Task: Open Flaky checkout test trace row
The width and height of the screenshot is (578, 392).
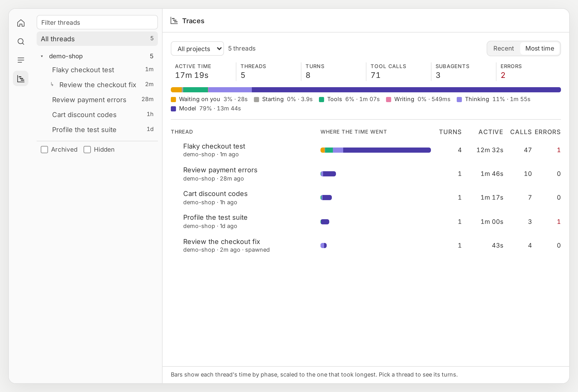Action: [x=366, y=150]
